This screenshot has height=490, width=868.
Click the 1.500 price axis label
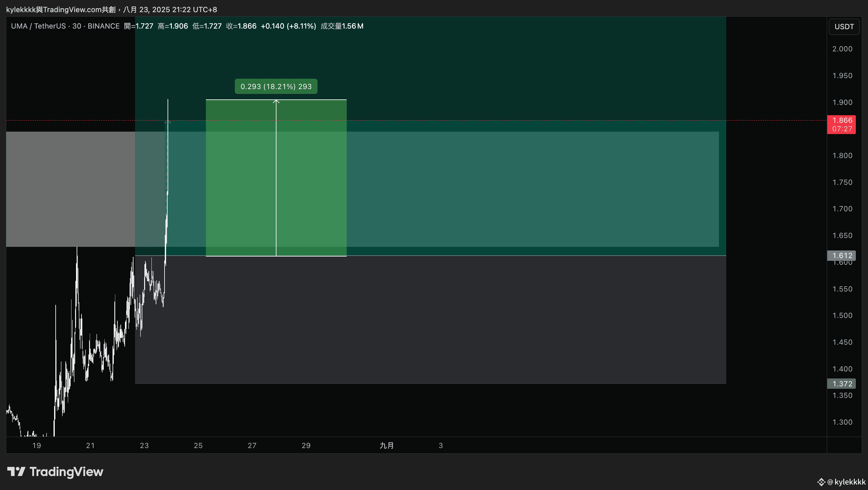[x=842, y=316]
